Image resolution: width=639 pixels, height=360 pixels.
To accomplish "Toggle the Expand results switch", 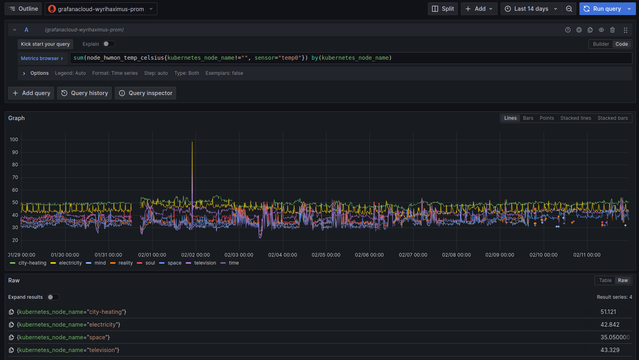I will point(53,297).
